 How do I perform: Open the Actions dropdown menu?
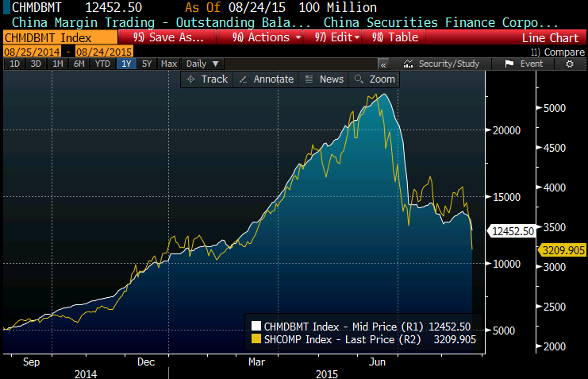click(x=267, y=37)
